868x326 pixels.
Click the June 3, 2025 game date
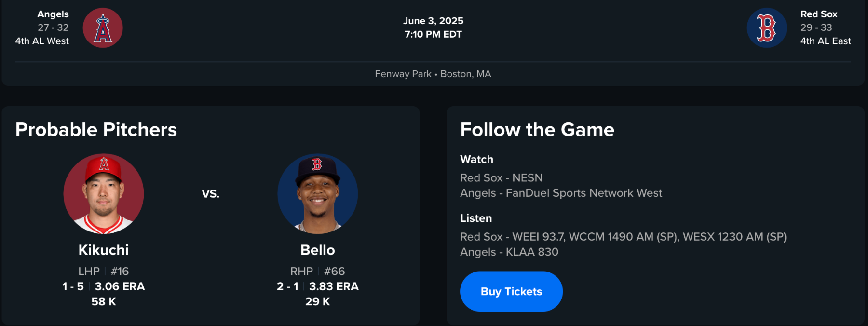point(433,21)
